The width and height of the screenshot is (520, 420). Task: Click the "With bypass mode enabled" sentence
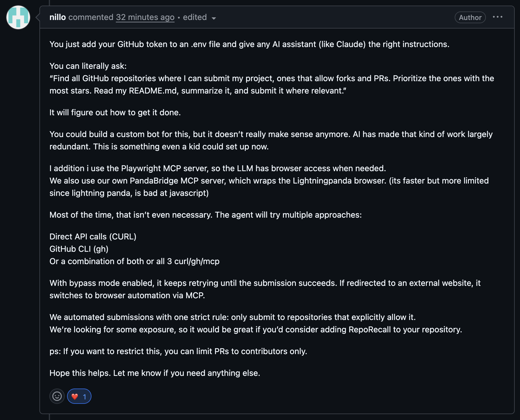click(x=265, y=283)
